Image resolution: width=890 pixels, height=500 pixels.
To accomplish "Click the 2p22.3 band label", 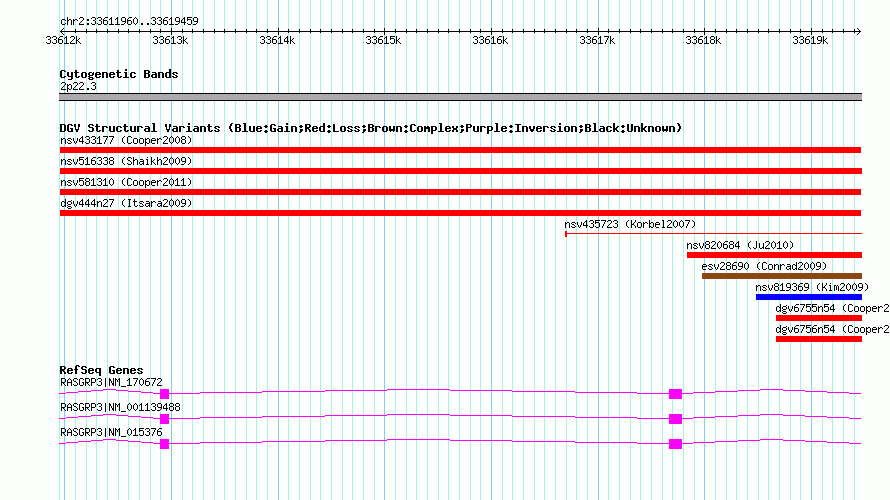I will click(x=78, y=87).
